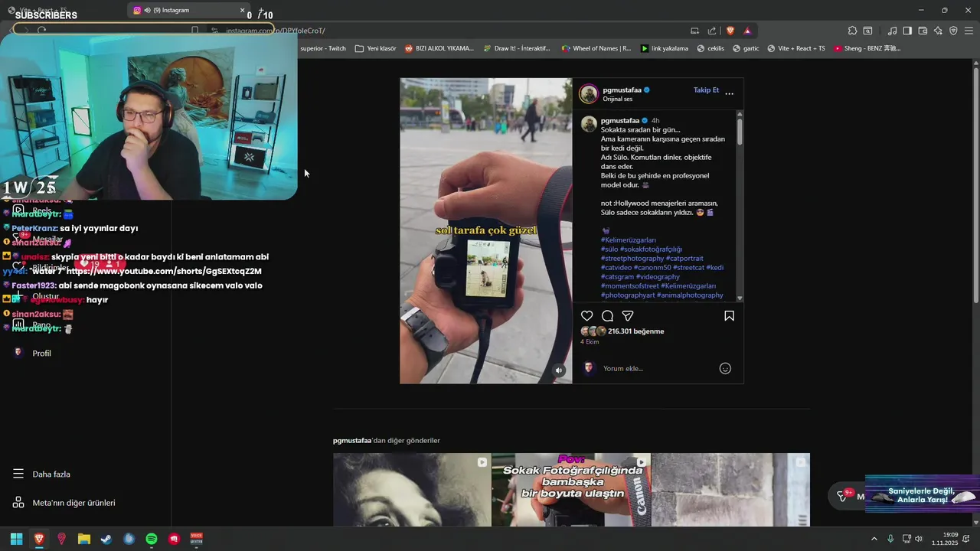Click the reel video with camera in hand

tap(485, 230)
